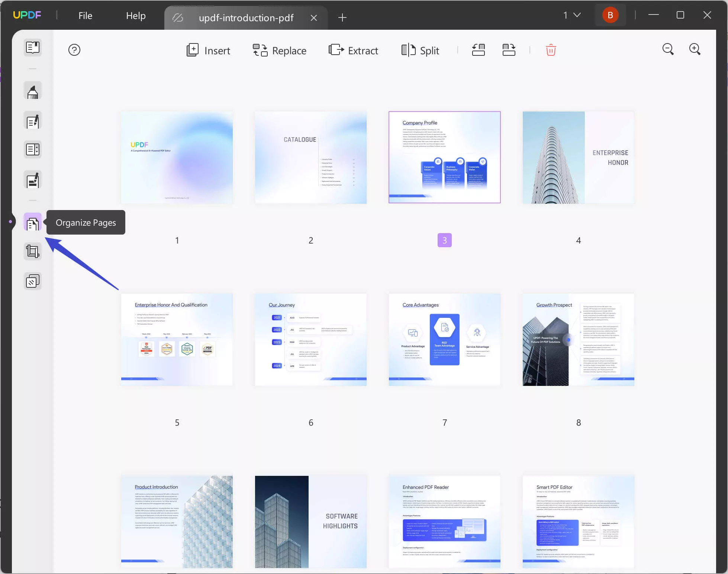Click the zoom out magnifier button

[x=668, y=49]
